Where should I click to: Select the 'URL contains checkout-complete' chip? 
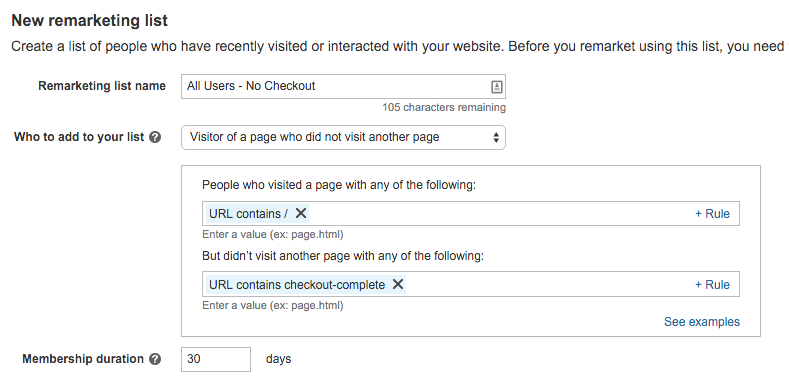pos(297,285)
